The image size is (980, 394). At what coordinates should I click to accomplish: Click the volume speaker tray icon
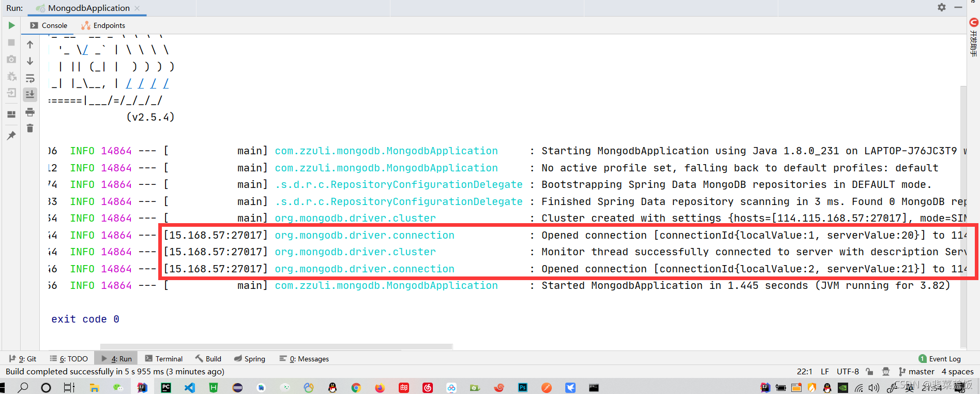tap(874, 388)
